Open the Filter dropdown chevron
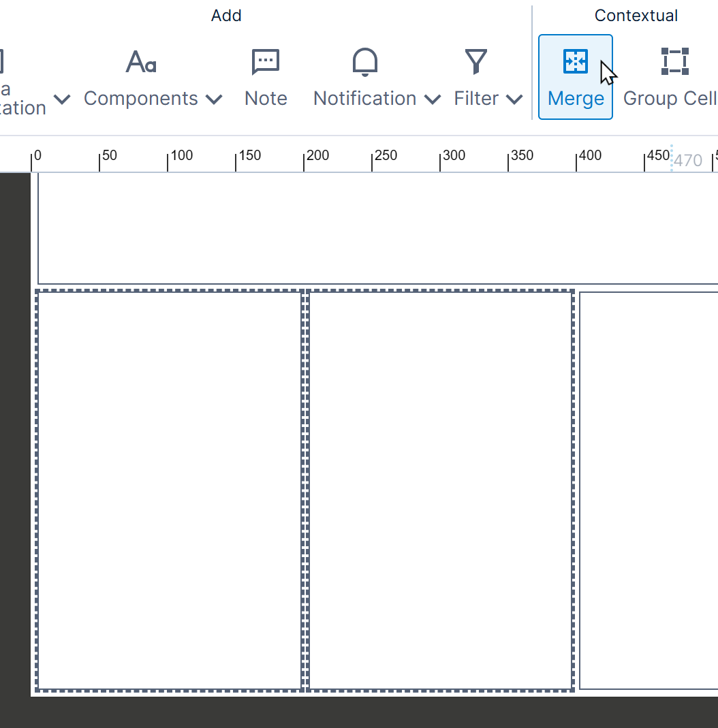Image resolution: width=718 pixels, height=728 pixels. point(514,99)
